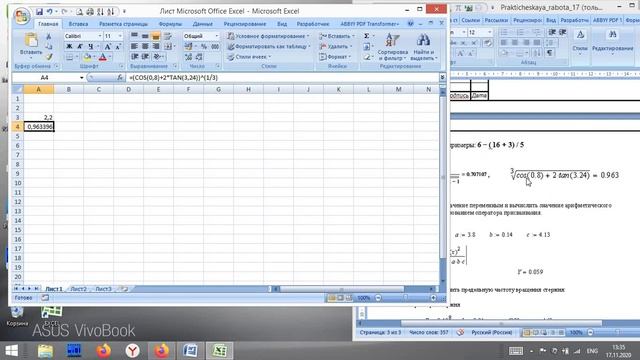This screenshot has height=360, width=640.
Task: Open the Общий number format dropdown
Action: (217, 36)
